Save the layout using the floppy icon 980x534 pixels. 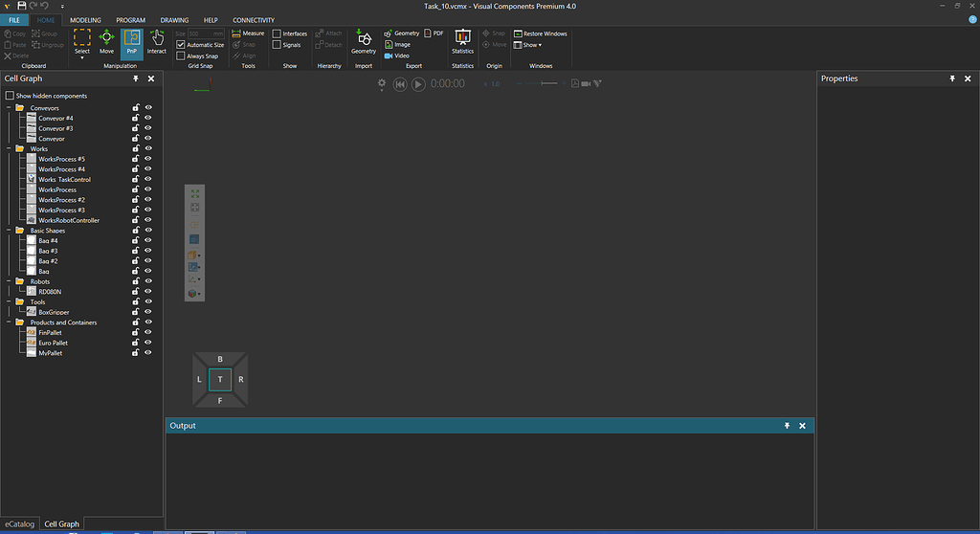[x=21, y=6]
